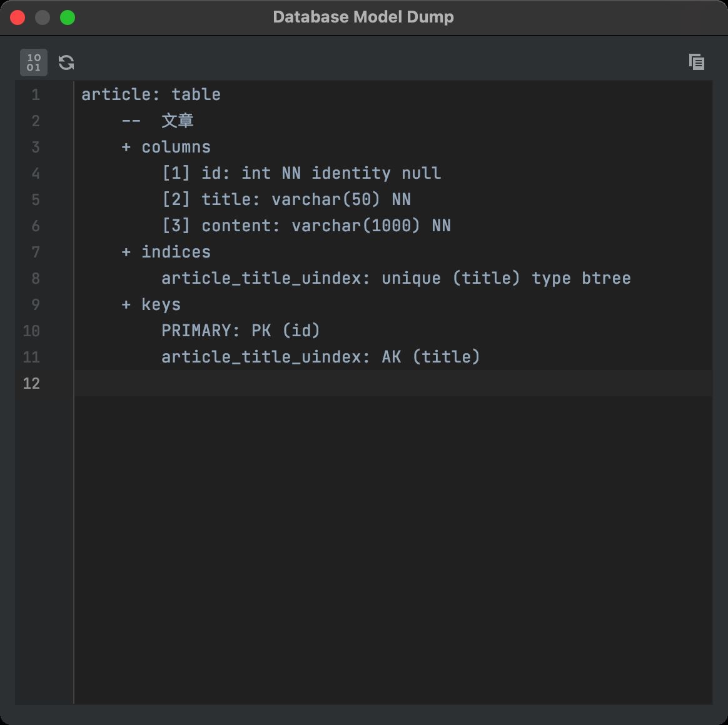Close the Database Model Dump window
This screenshot has height=725, width=728.
[18, 17]
